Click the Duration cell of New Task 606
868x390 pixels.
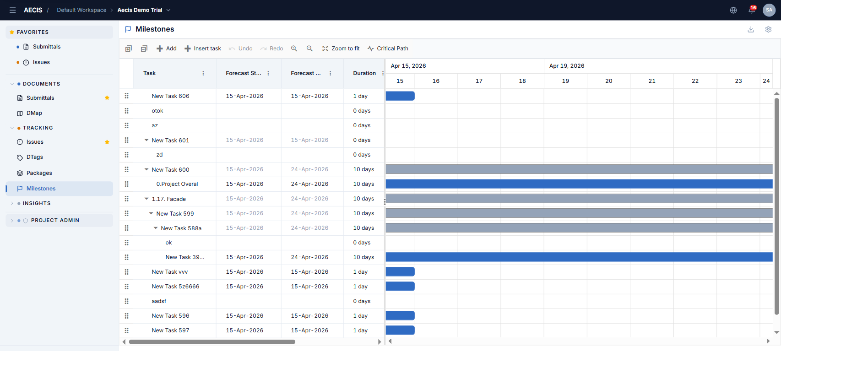[x=364, y=96]
